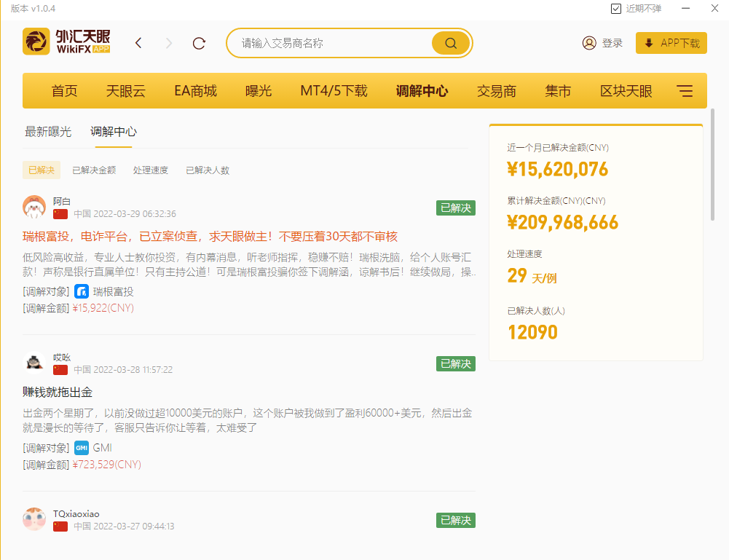This screenshot has width=729, height=560.
Task: Click the 瑞根富投 broker logo icon
Action: click(82, 292)
